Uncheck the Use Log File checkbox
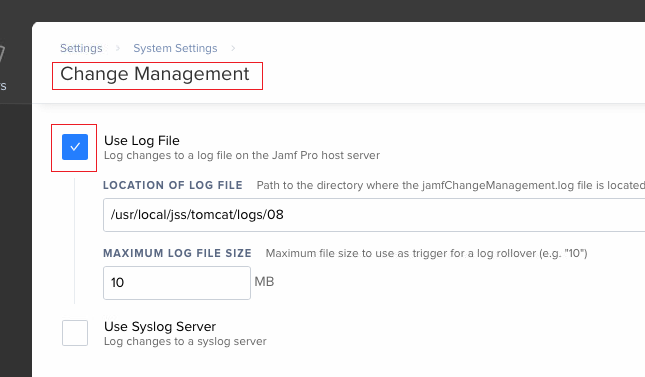 (x=75, y=147)
